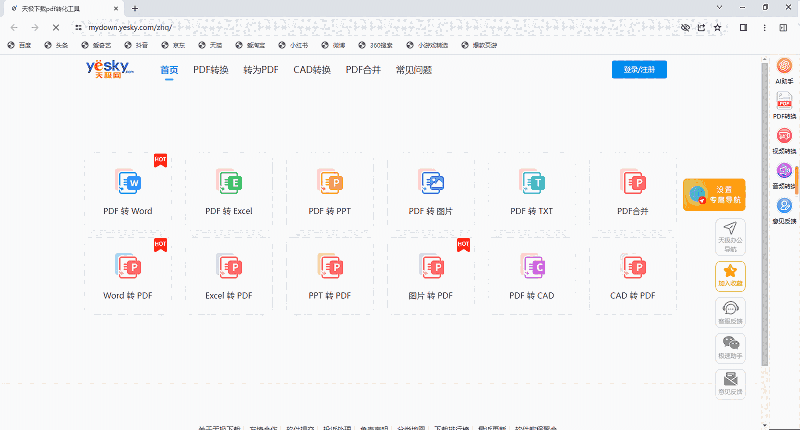The height and width of the screenshot is (430, 800).
Task: Bookmark this page with the star icon
Action: click(717, 28)
